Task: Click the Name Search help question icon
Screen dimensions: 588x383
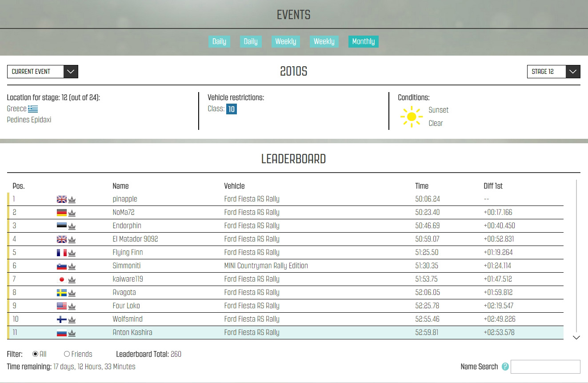Action: 505,367
